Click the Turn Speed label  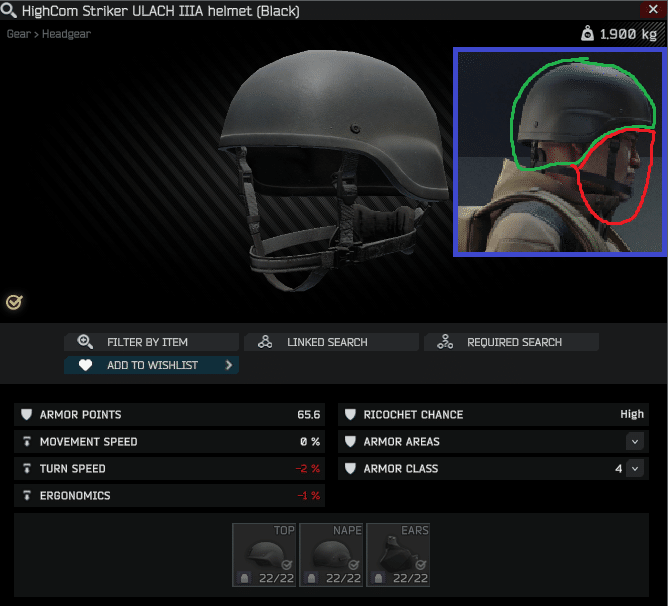pyautogui.click(x=72, y=469)
